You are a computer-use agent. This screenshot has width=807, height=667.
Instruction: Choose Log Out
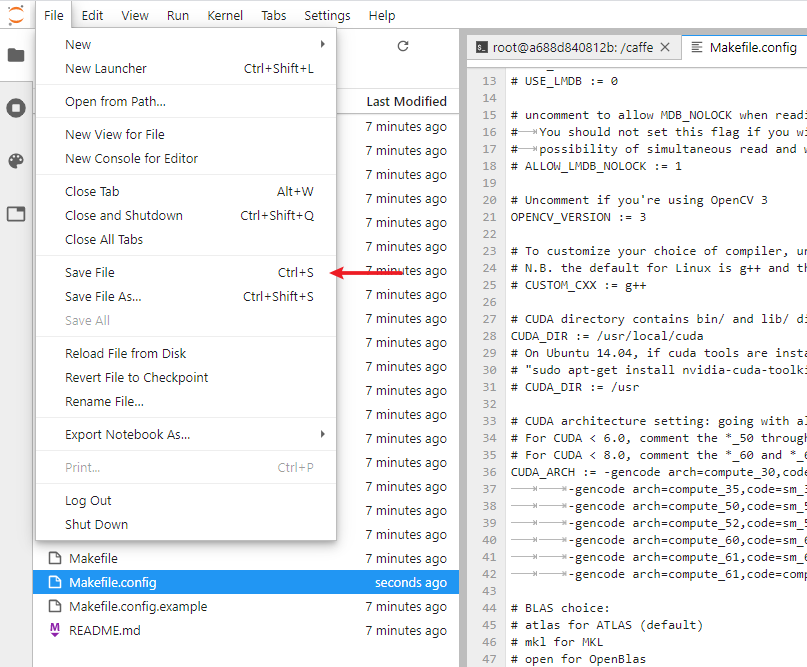(x=186, y=500)
